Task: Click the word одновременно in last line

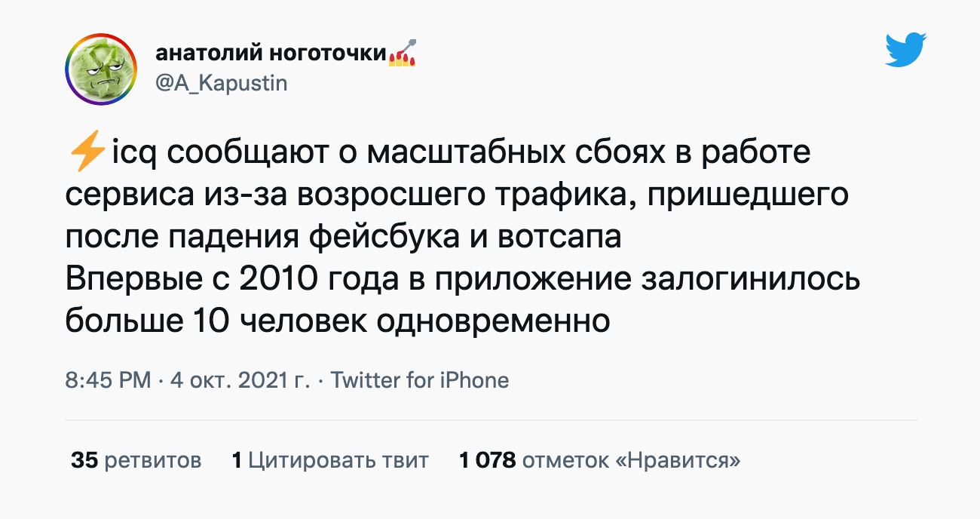Action: (x=492, y=322)
